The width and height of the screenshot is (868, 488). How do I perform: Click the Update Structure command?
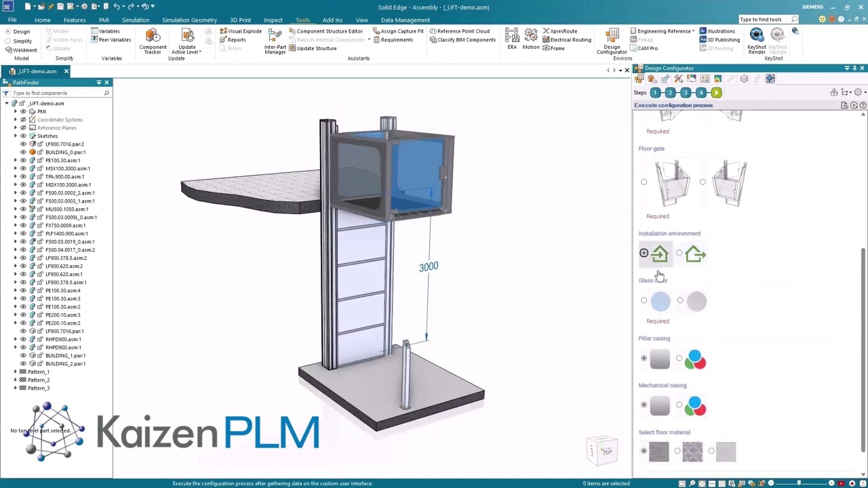(x=312, y=49)
